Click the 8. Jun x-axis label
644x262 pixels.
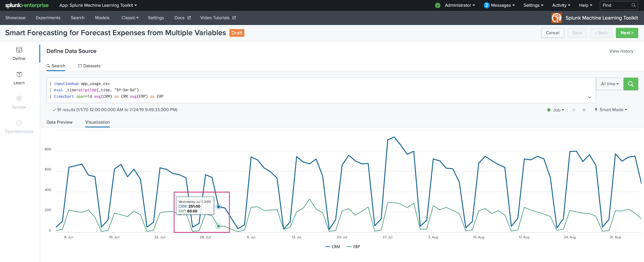click(69, 237)
